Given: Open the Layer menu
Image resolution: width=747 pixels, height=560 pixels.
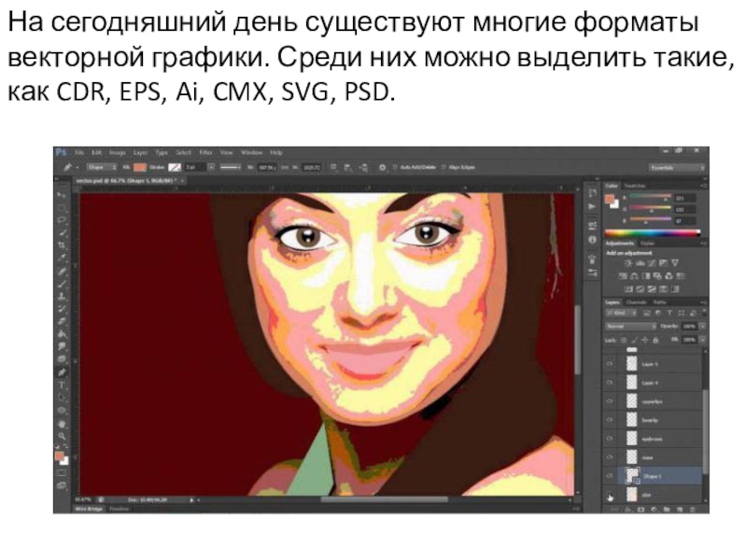Looking at the screenshot, I should tap(140, 152).
